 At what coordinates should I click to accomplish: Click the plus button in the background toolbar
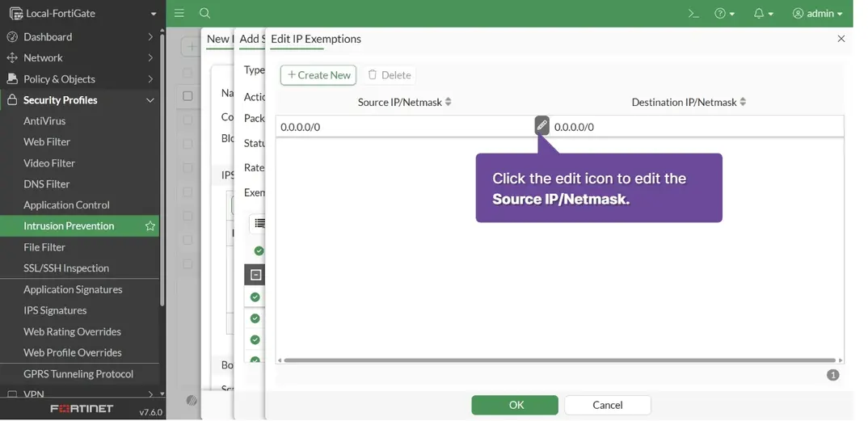(x=191, y=47)
